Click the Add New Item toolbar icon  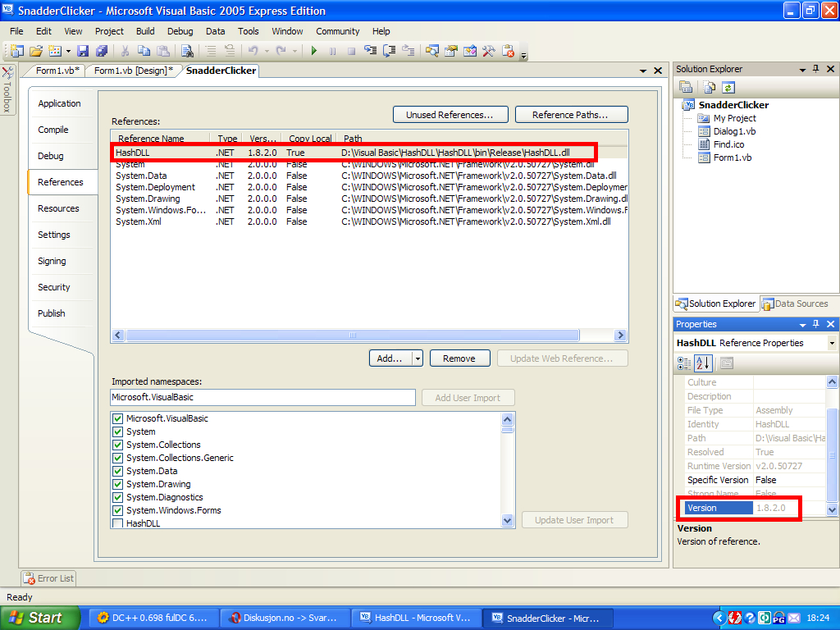coord(55,51)
